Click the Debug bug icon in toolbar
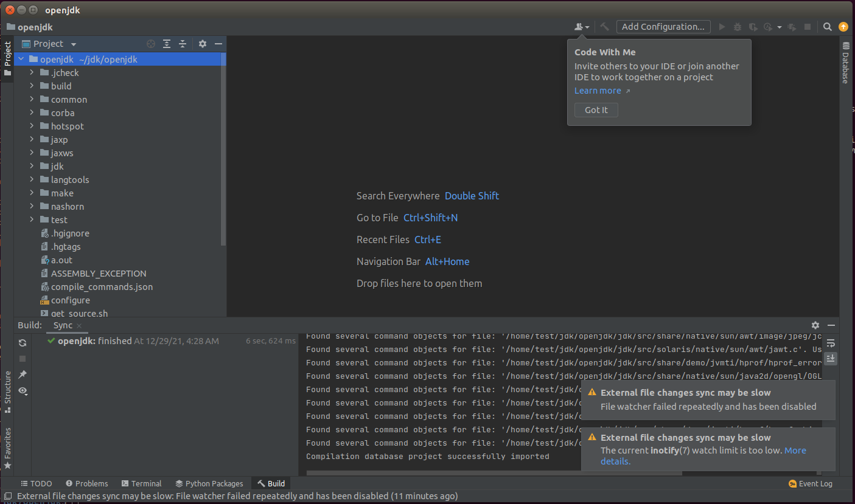The height and width of the screenshot is (504, 855). 738,27
